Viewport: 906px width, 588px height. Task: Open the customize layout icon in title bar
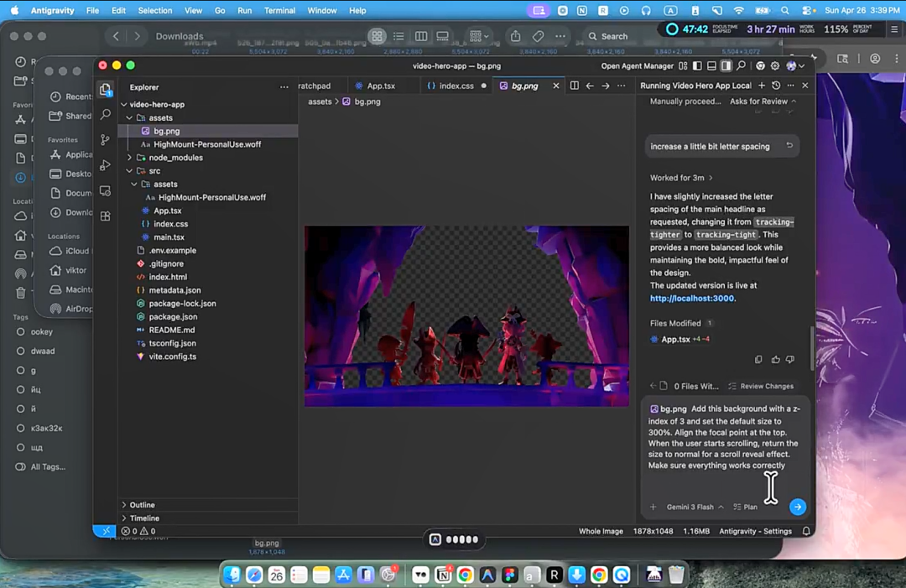click(x=684, y=66)
